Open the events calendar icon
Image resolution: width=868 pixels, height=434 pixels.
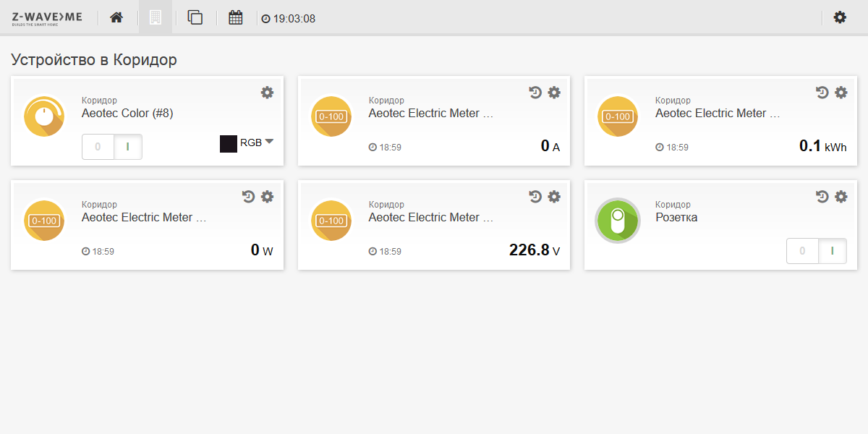tap(236, 17)
